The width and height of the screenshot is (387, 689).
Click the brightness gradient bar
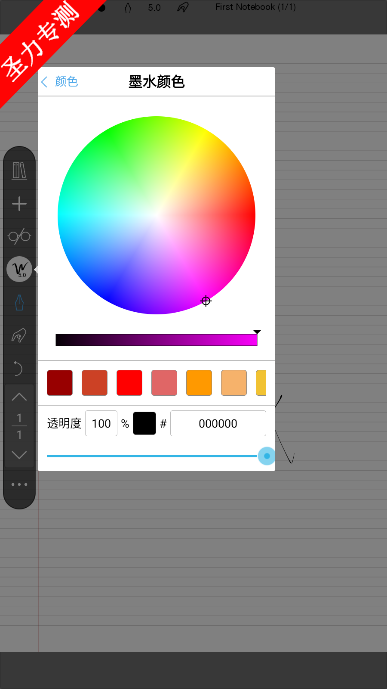pyautogui.click(x=156, y=340)
